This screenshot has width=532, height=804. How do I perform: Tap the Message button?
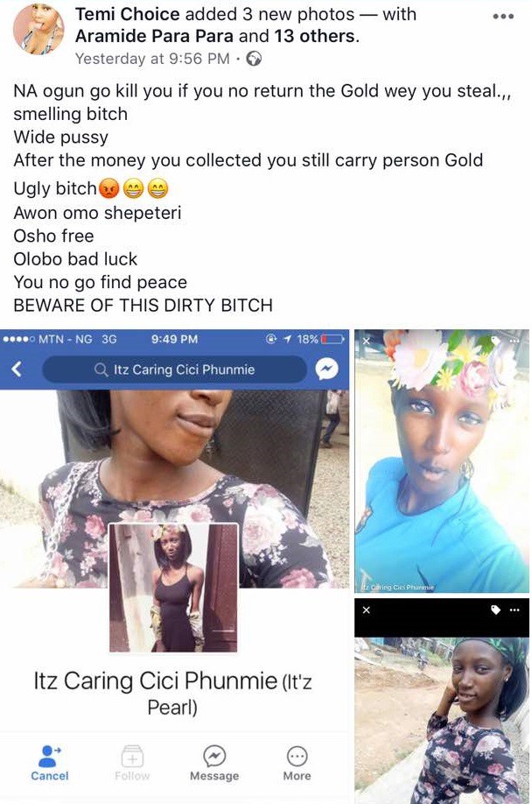[x=214, y=763]
